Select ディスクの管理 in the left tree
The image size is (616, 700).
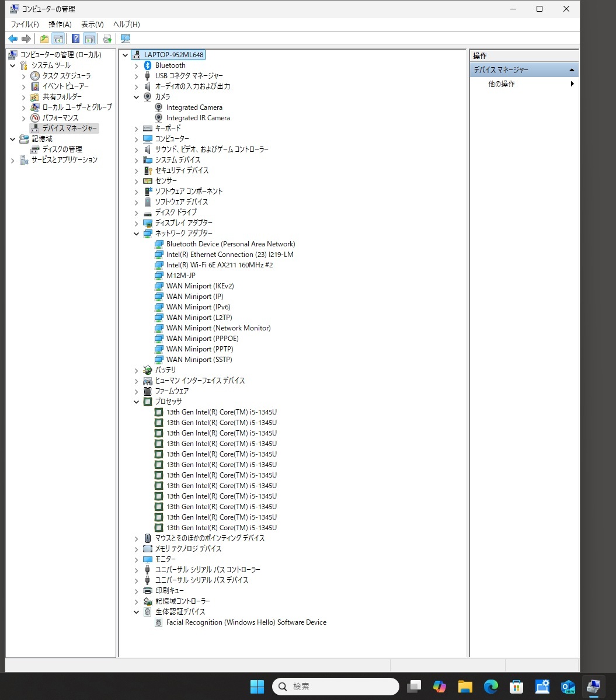click(x=62, y=149)
